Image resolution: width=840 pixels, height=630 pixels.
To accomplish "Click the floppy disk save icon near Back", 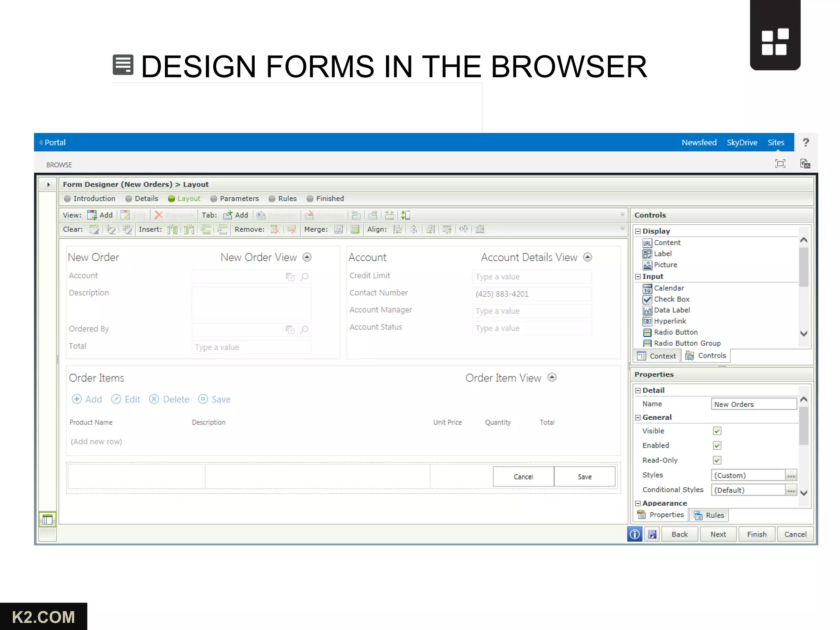I will click(652, 534).
